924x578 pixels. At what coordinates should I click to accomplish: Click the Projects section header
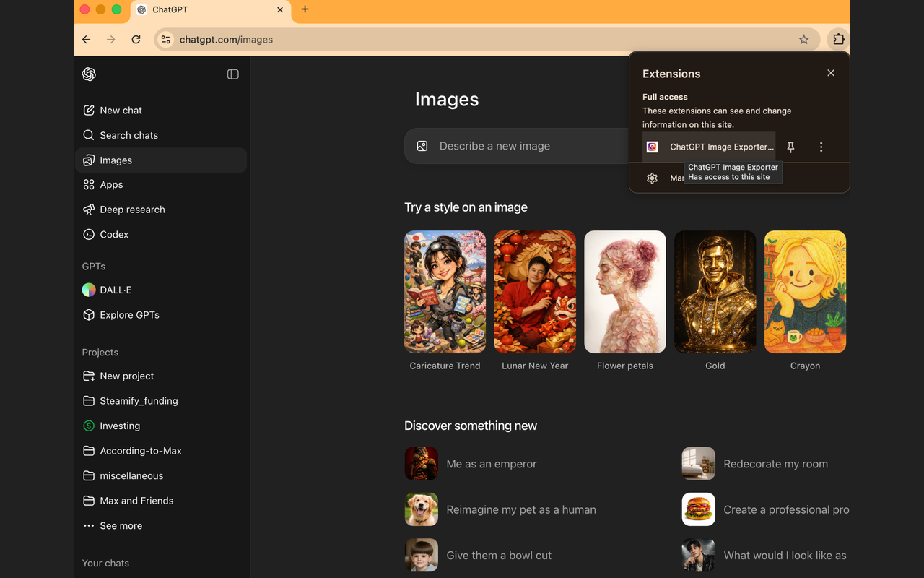[x=100, y=353]
